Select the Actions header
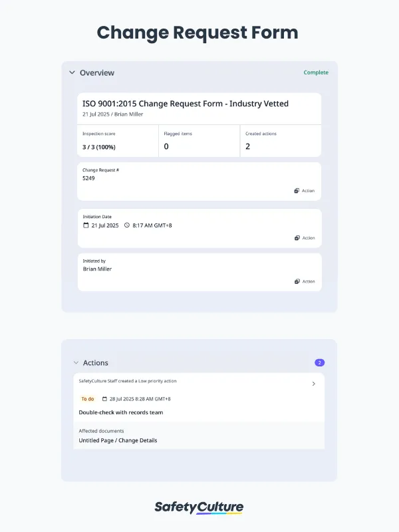The image size is (399, 532). pos(96,363)
